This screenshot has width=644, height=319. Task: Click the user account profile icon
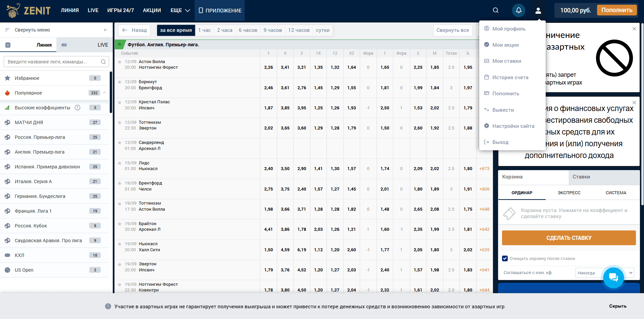[x=538, y=10]
